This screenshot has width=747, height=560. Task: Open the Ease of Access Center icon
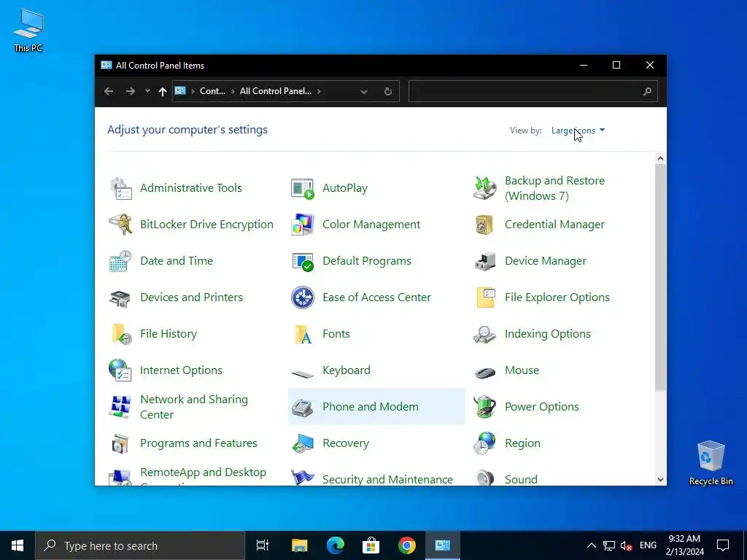tap(303, 297)
